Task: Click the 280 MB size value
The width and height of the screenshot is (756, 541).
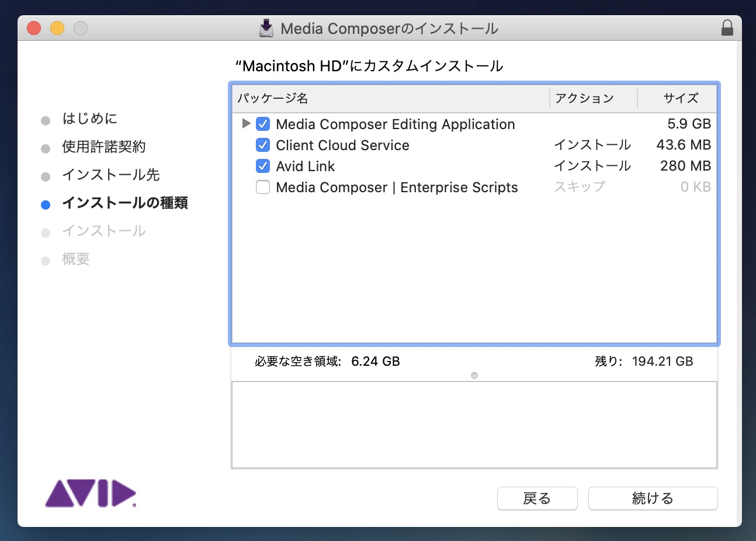Action: coord(685,166)
